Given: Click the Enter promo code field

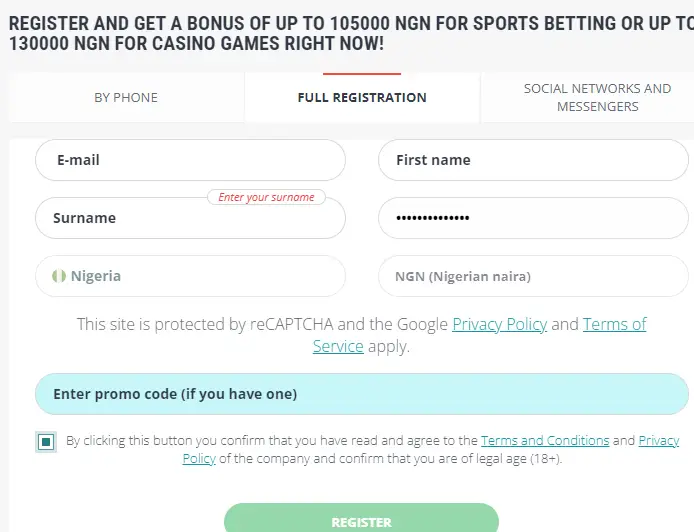Looking at the screenshot, I should pos(361,394).
